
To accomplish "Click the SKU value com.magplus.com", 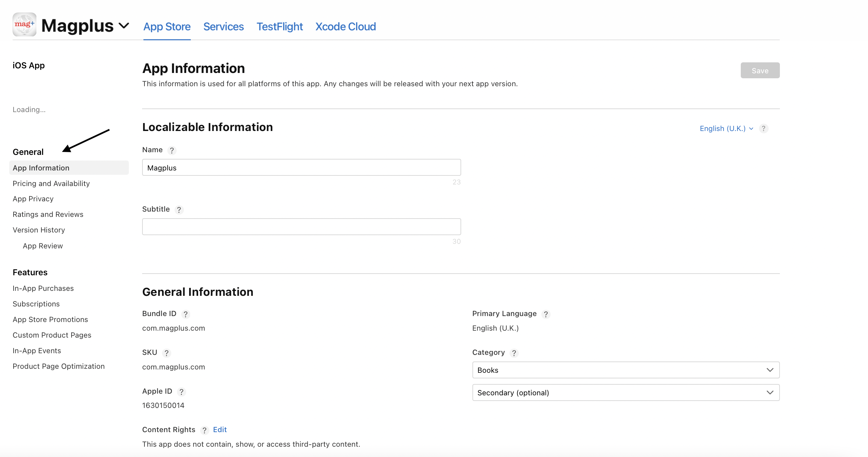I will (x=174, y=366).
